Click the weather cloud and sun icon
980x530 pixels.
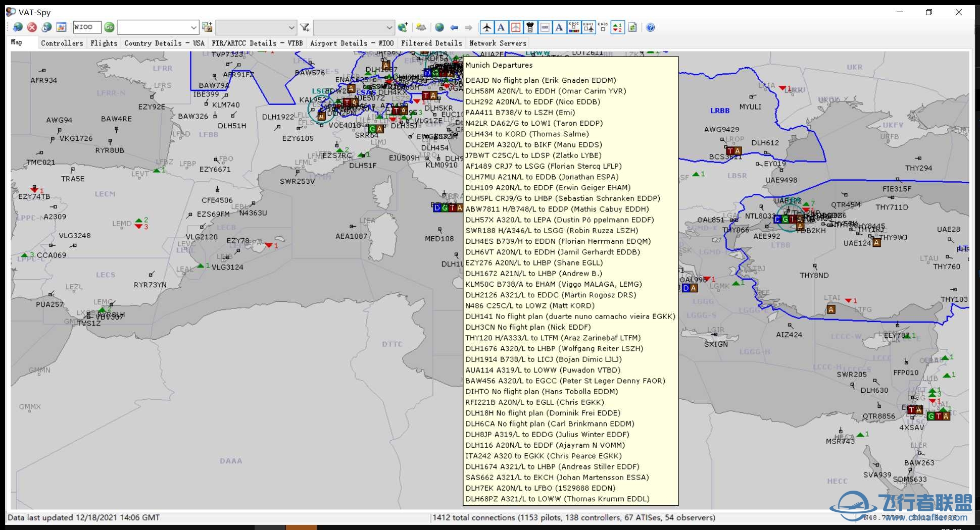(x=421, y=27)
